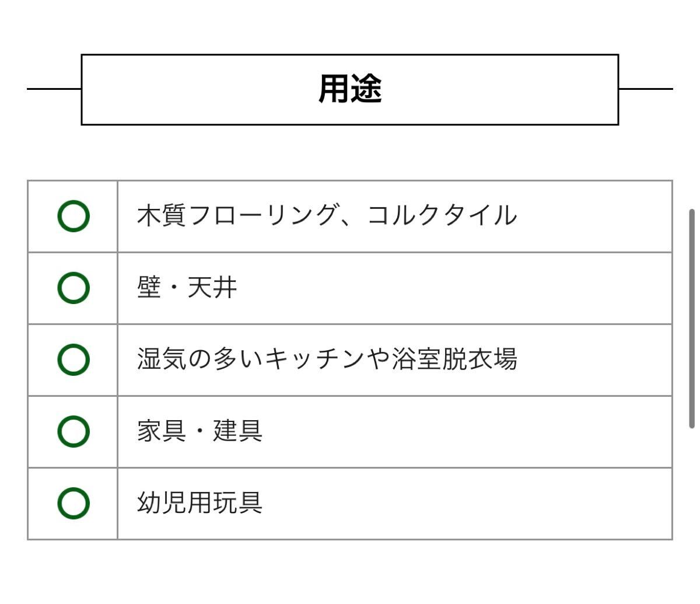Viewport: 700px width, 604px height.
Task: Click the green circle beside 家具・建具
Action: tap(73, 432)
